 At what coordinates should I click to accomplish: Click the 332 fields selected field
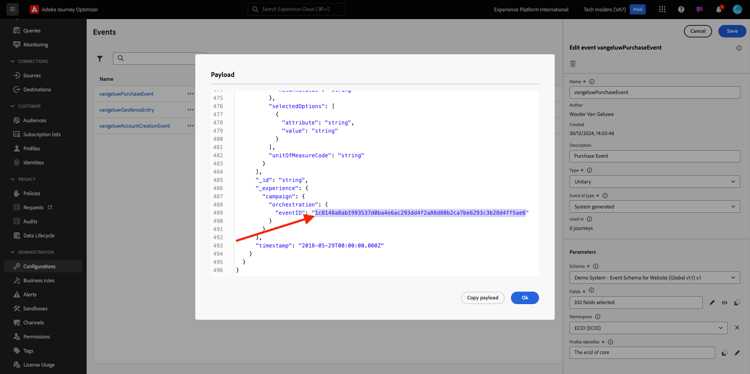[636, 302]
